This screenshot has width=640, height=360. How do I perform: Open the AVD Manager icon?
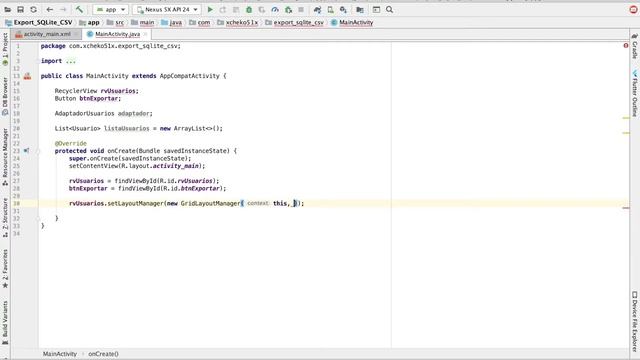coord(331,9)
